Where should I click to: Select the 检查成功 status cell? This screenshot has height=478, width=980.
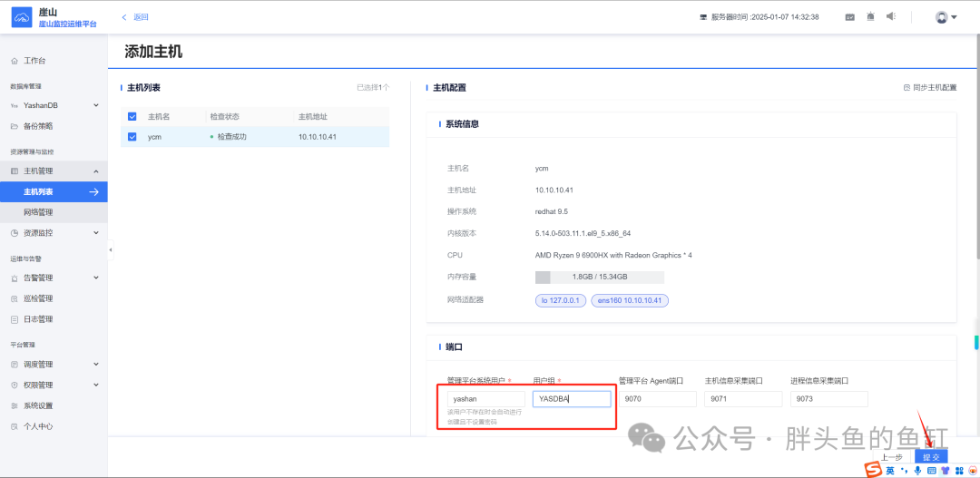click(x=228, y=137)
